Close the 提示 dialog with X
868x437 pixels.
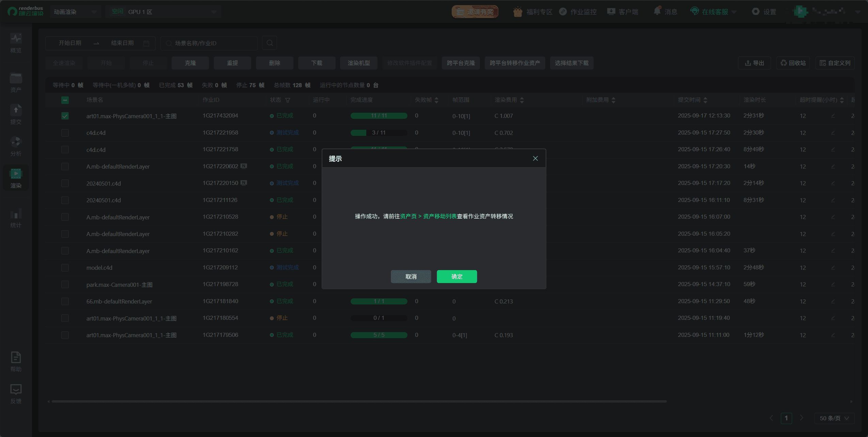[535, 158]
